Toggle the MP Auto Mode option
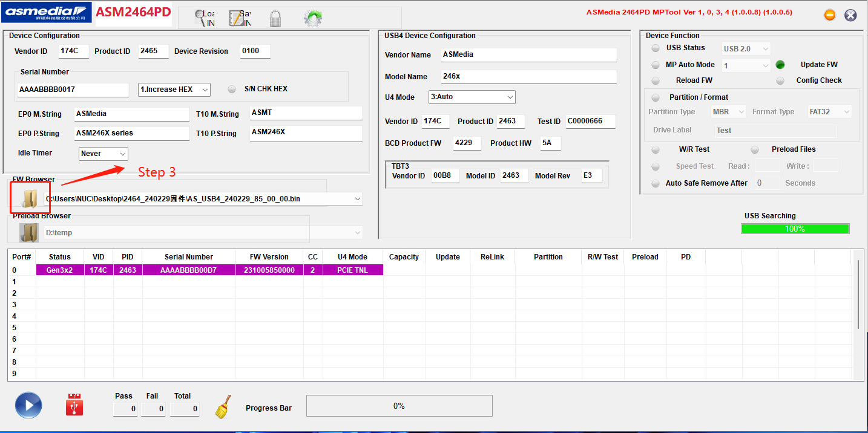The image size is (868, 433). [656, 65]
